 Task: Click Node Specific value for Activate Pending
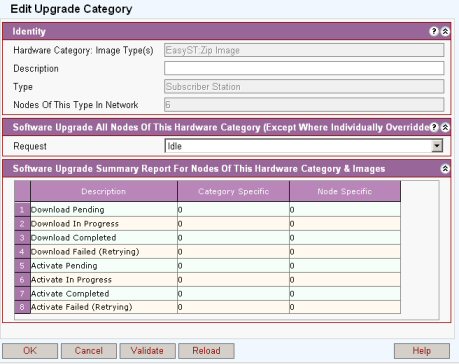pyautogui.click(x=345, y=266)
